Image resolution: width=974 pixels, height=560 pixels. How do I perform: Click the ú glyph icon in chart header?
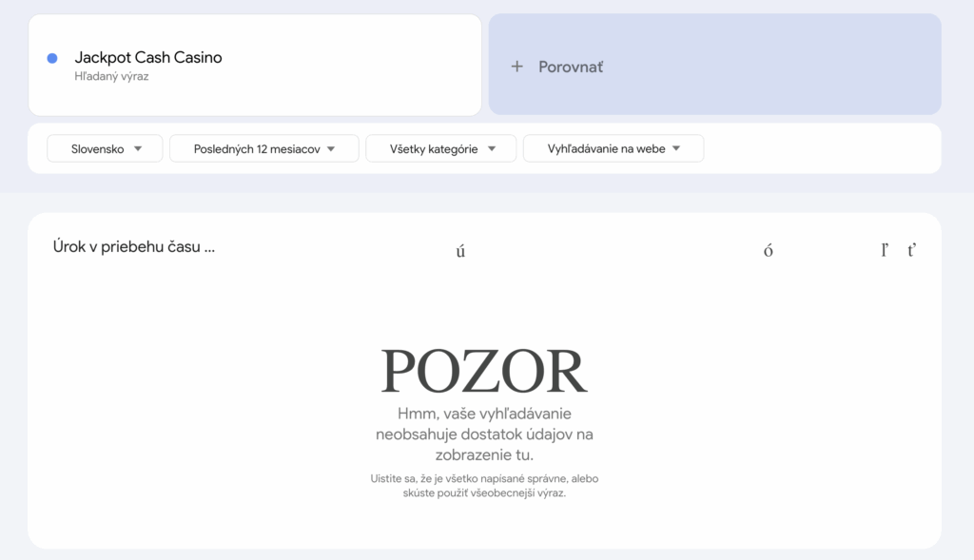click(460, 252)
